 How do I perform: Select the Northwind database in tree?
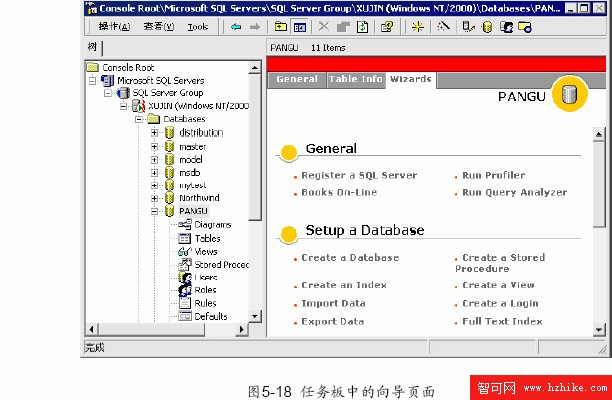[199, 198]
